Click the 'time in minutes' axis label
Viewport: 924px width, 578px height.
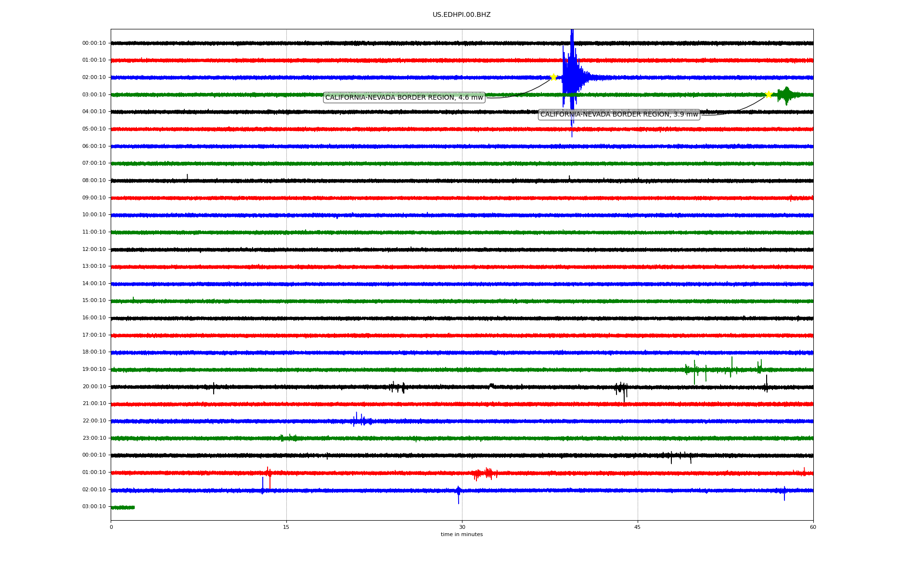coord(462,535)
